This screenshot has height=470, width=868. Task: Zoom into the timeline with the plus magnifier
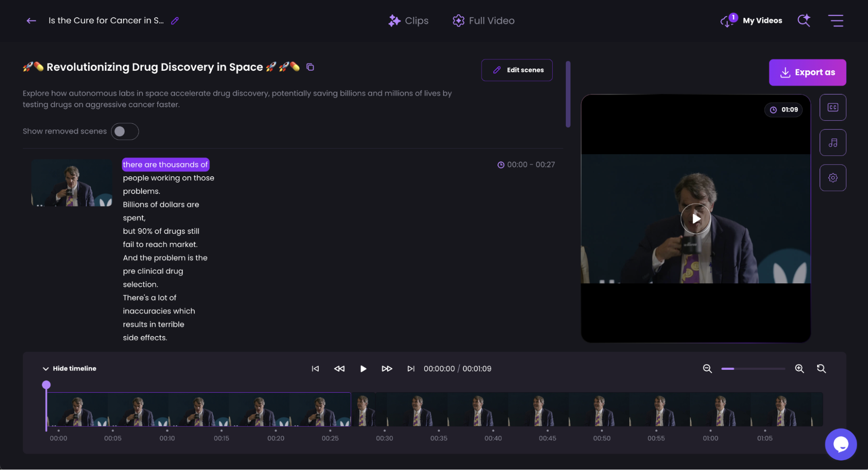coord(799,368)
